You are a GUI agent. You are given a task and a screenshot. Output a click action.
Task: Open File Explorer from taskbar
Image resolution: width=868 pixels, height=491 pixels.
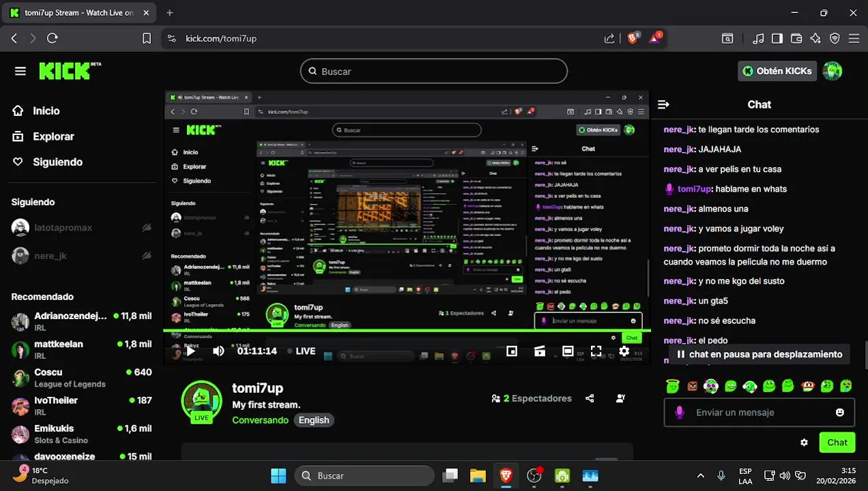(478, 475)
